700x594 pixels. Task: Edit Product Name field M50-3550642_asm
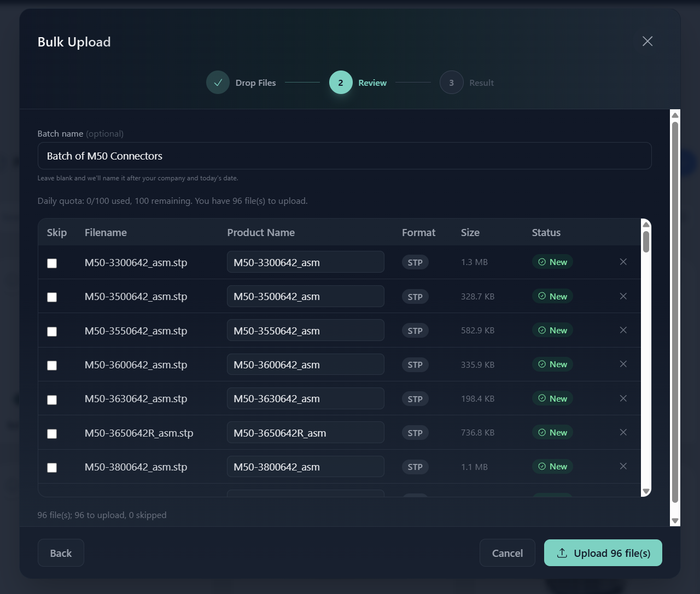[x=306, y=331]
